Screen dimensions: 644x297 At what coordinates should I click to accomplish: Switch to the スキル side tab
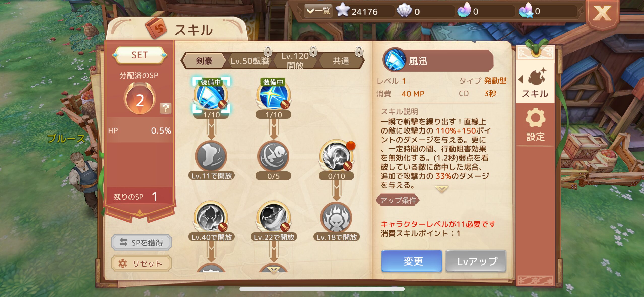[x=535, y=83]
